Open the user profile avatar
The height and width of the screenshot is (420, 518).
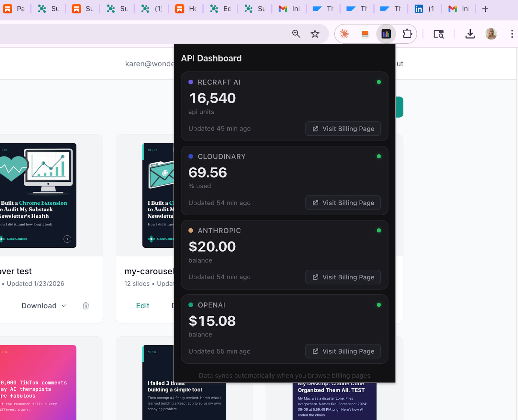(x=491, y=34)
